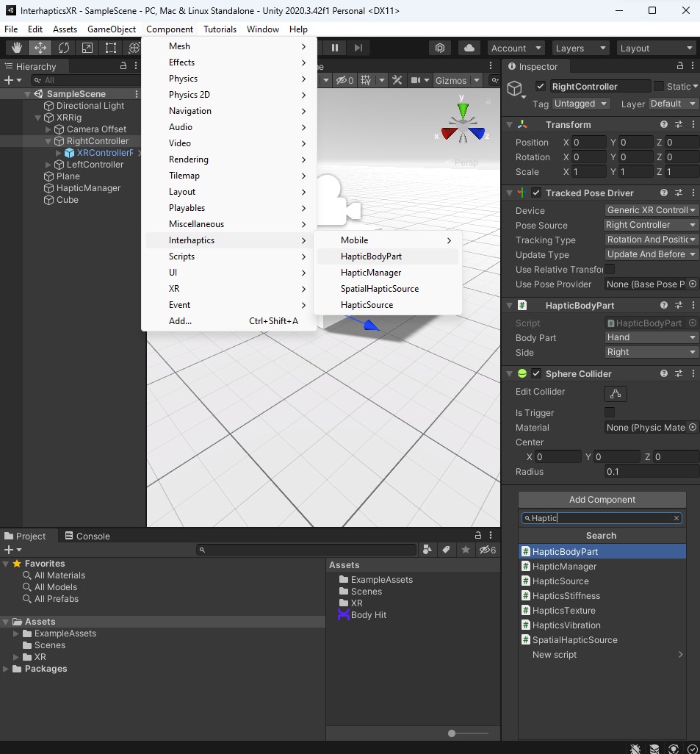The image size is (700, 754).
Task: Open the Project create plus menu
Action: (12, 550)
